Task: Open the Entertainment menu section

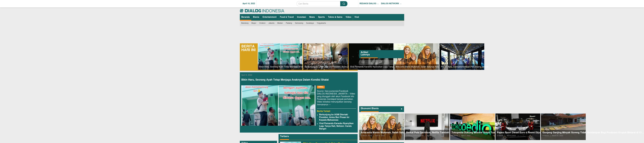Action: (x=269, y=17)
